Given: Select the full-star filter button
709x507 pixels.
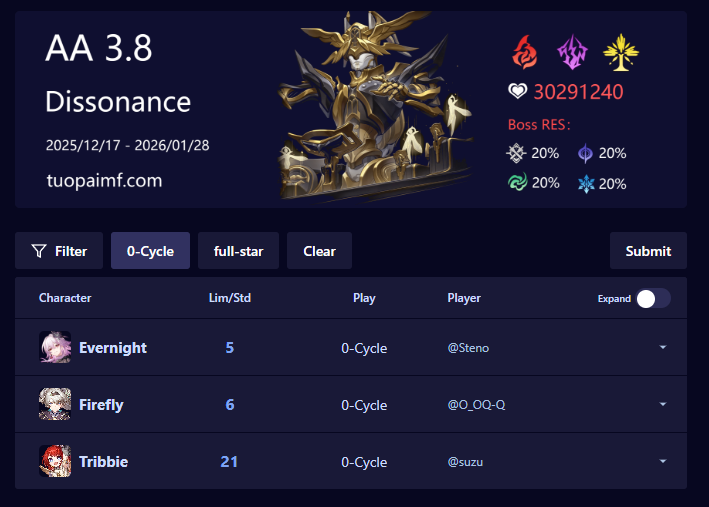Looking at the screenshot, I should point(238,251).
